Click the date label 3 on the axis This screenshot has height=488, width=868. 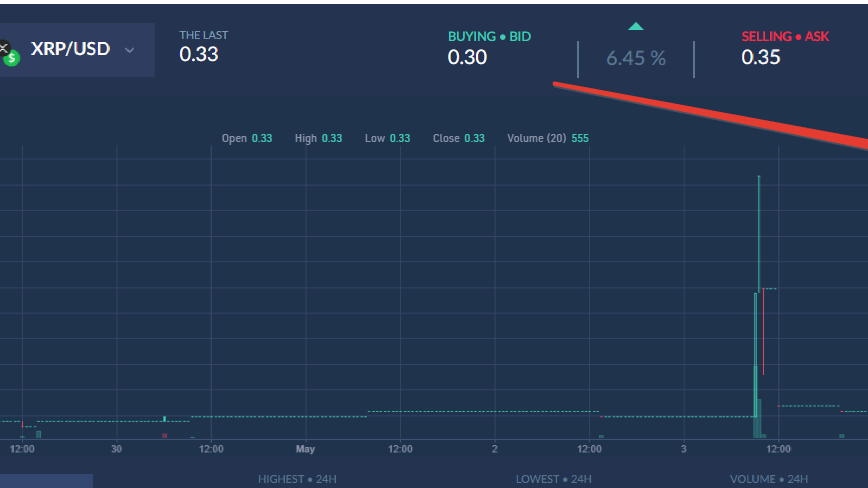tap(684, 449)
